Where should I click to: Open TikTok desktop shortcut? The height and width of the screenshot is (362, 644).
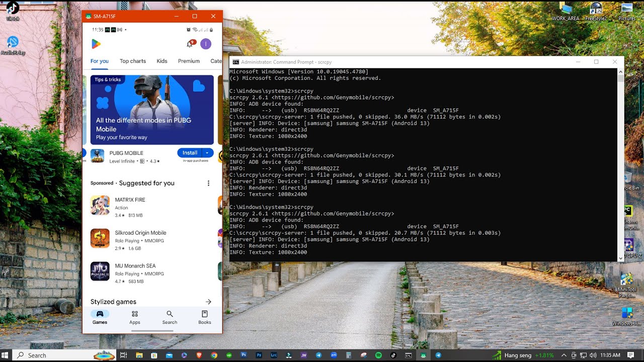(13, 11)
